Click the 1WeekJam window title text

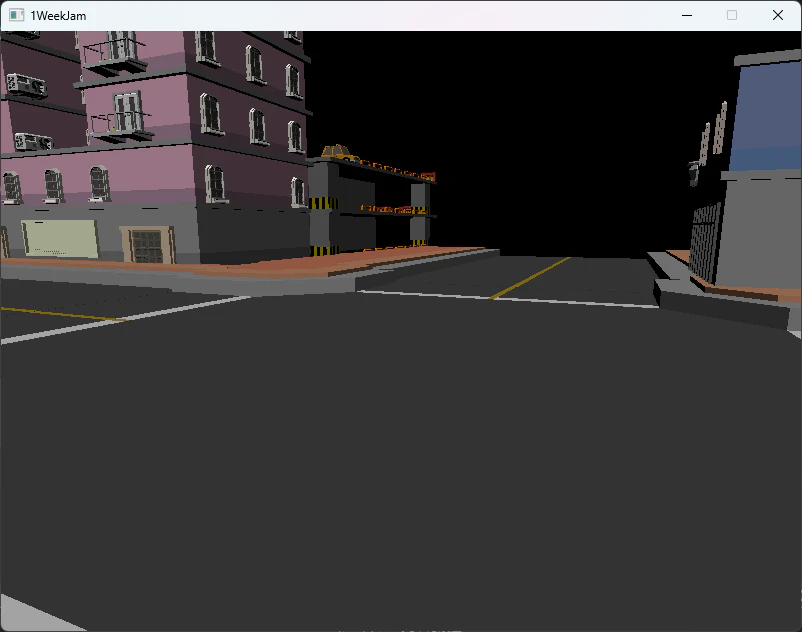coord(58,16)
